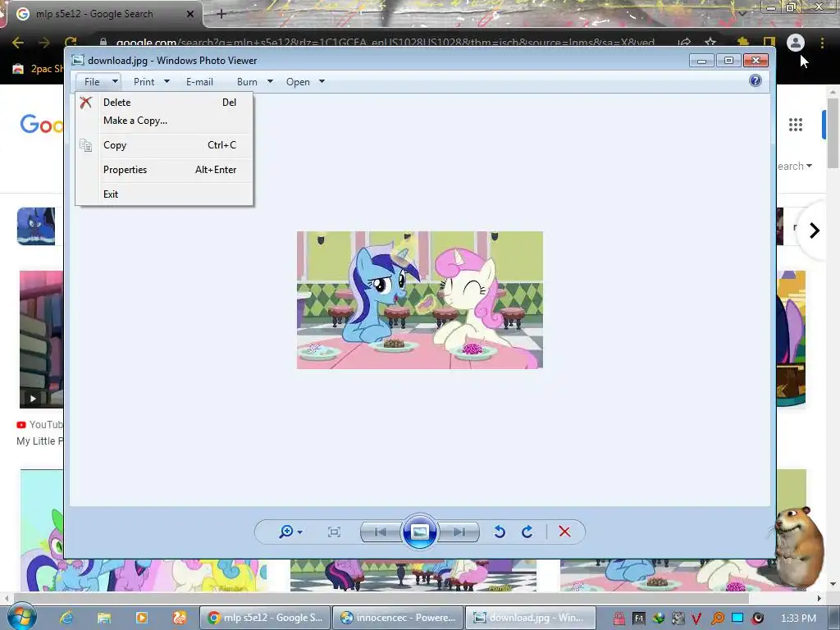Open Chrome three-dot menu
Screen dimensions: 840x630
[x=822, y=43]
